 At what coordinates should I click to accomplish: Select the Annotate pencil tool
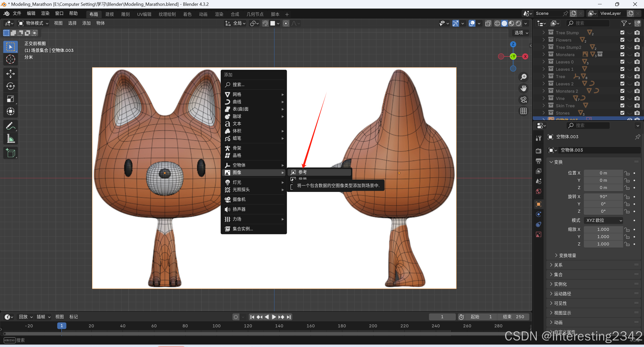point(10,126)
